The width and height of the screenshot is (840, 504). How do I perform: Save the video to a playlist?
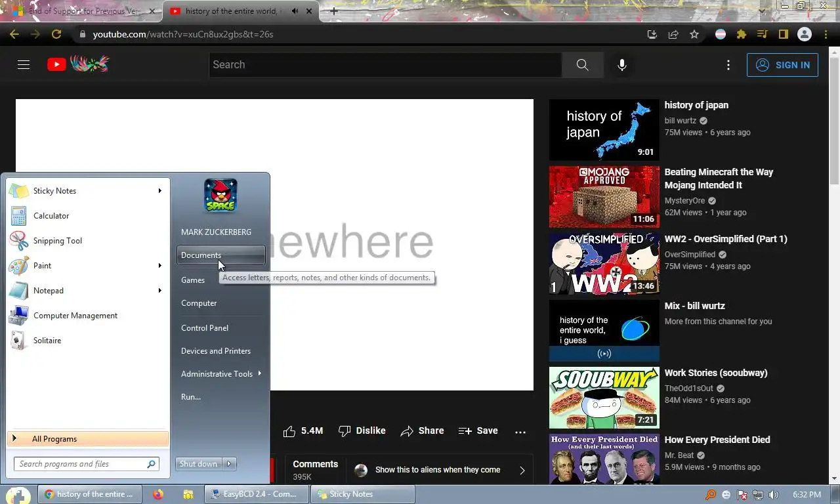(478, 431)
